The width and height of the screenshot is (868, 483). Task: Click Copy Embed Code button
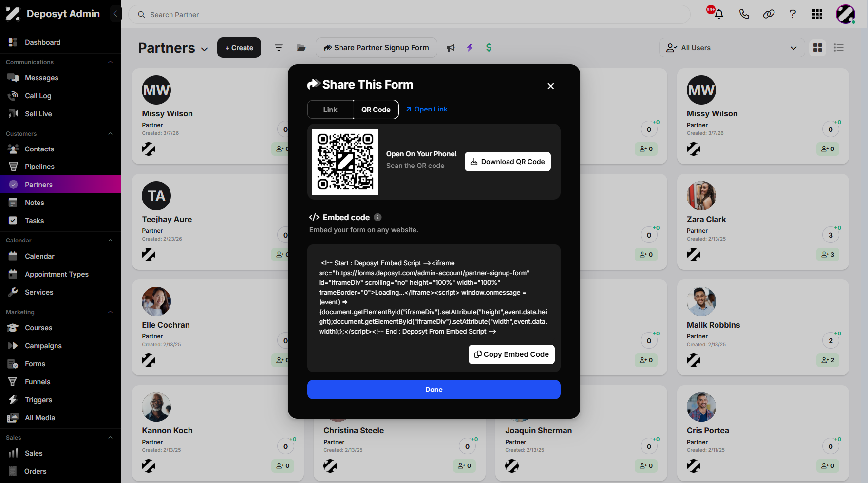pos(511,354)
